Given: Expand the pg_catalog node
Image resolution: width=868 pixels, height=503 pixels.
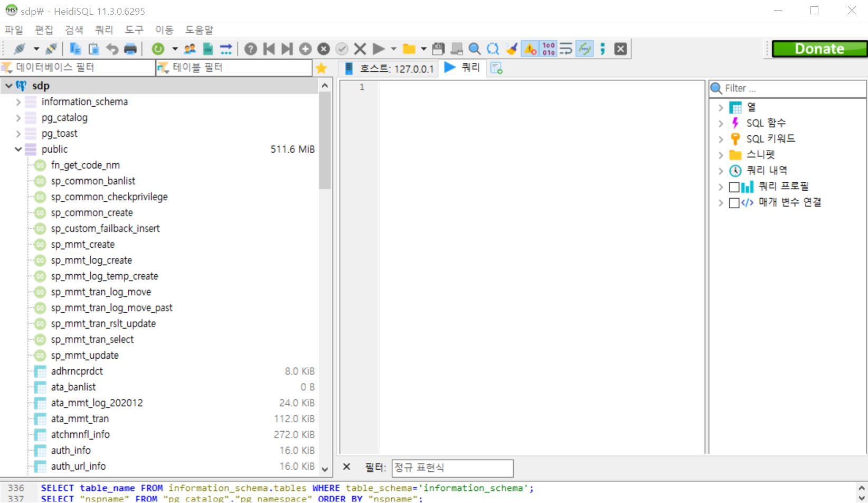Looking at the screenshot, I should pos(18,118).
